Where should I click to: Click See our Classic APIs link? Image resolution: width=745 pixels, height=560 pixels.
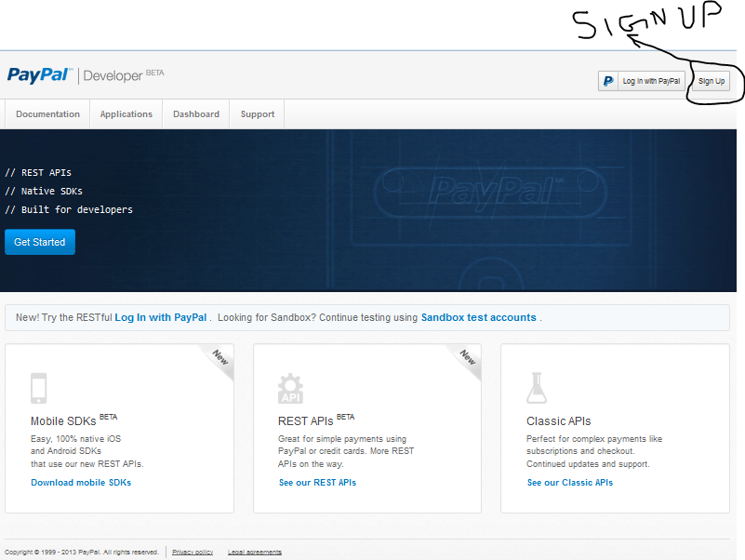pyautogui.click(x=570, y=483)
